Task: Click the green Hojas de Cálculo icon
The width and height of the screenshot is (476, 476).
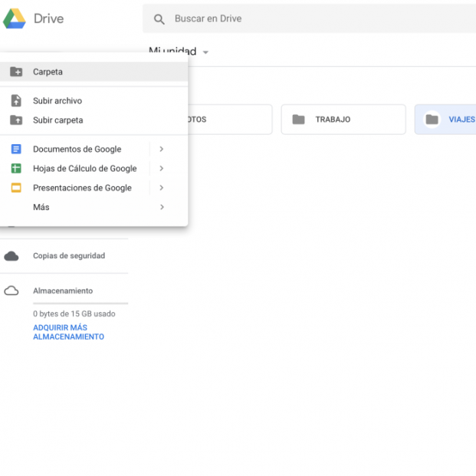Action: (16, 169)
